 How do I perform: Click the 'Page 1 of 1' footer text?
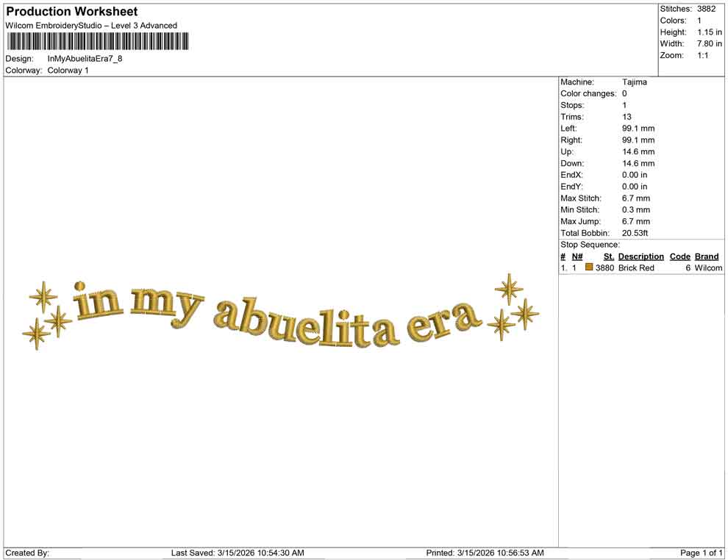click(x=701, y=553)
